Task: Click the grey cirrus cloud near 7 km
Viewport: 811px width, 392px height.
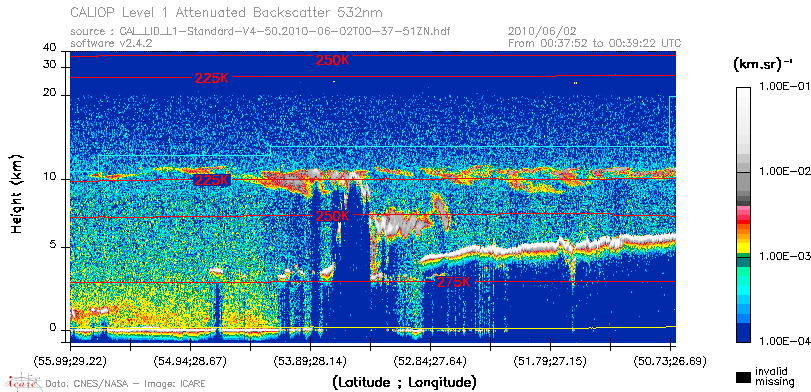Action: (401, 223)
